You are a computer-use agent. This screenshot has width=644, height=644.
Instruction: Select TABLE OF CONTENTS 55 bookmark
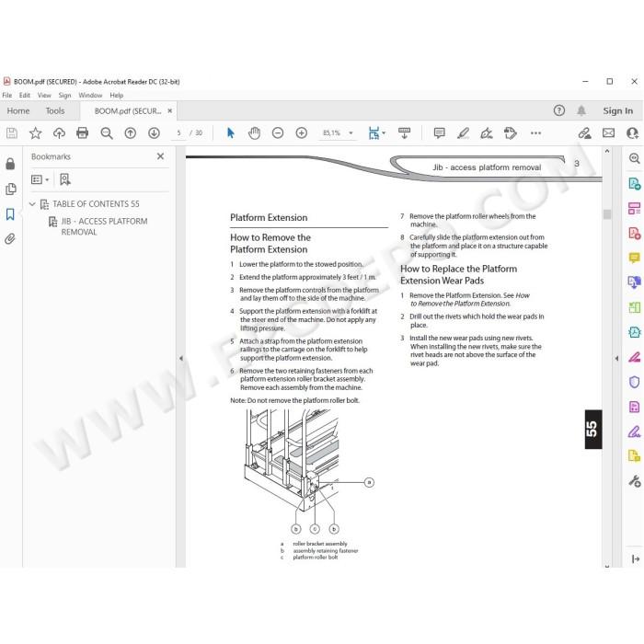coord(96,204)
